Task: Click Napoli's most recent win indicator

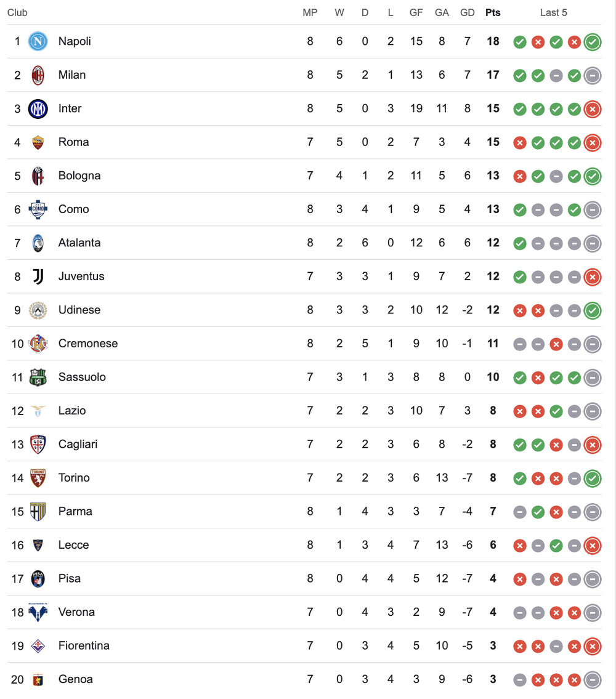Action: [x=593, y=42]
